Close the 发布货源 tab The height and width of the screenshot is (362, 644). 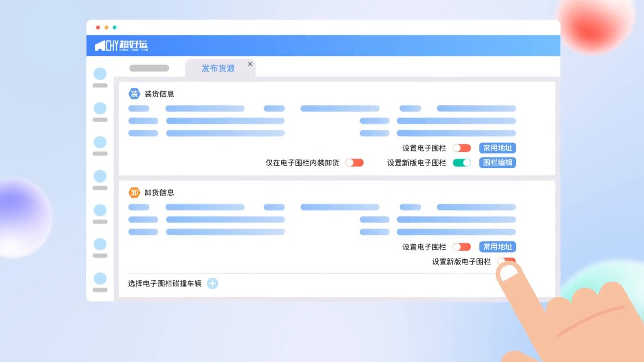(x=250, y=64)
